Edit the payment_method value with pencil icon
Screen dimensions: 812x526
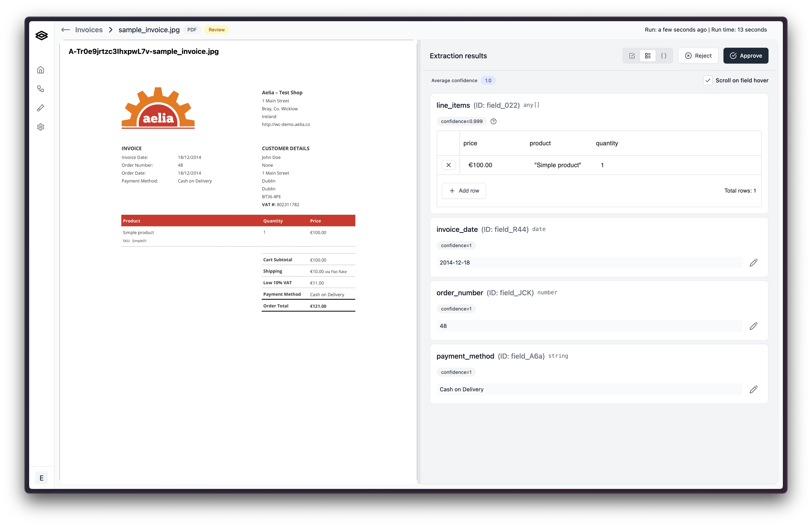753,389
